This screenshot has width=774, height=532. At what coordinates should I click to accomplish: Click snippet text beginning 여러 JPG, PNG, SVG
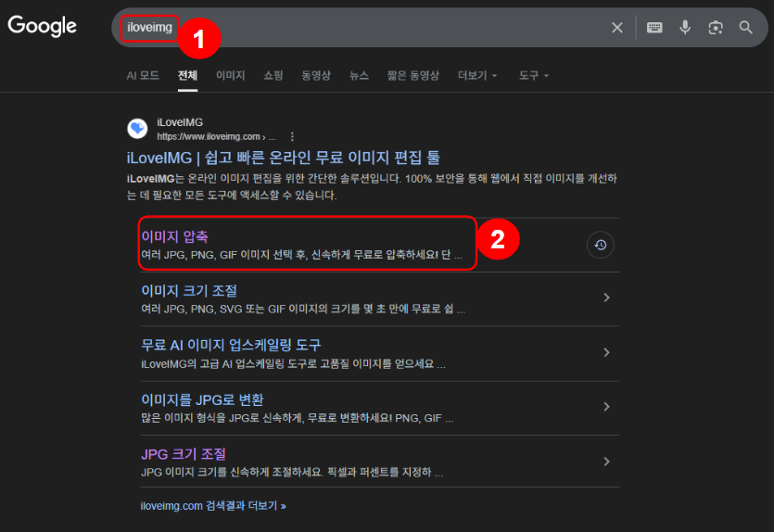coord(303,310)
